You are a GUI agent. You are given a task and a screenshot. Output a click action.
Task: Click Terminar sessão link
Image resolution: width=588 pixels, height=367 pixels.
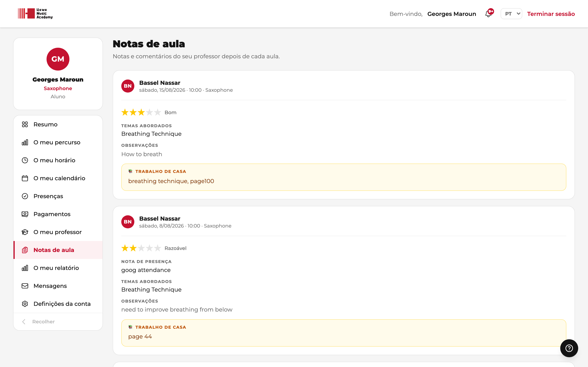click(x=551, y=14)
